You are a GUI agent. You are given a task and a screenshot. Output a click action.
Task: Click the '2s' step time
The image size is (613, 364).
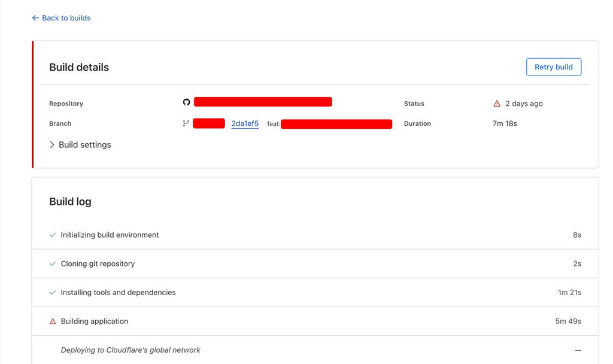tap(577, 264)
